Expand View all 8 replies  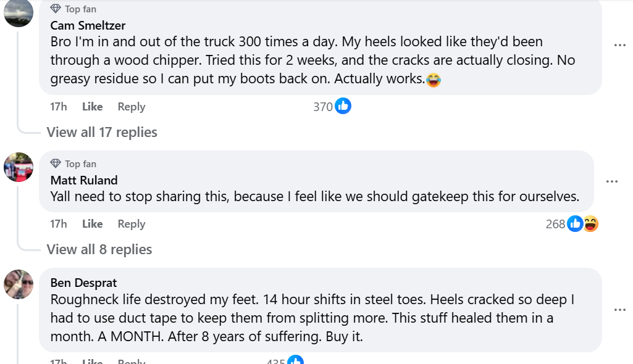(99, 249)
